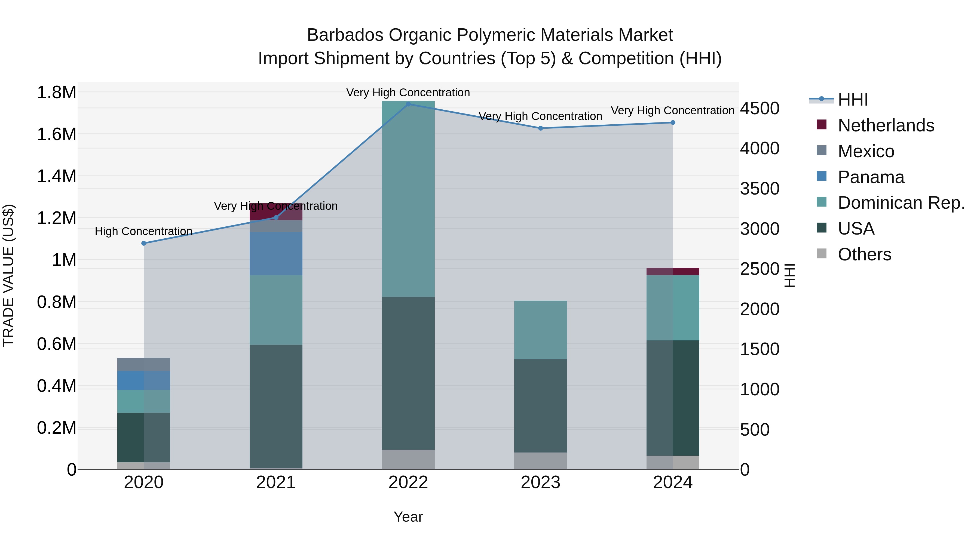Screen dimensions: 980x551
Task: Select the 2024 HHI data point
Action: 673,122
